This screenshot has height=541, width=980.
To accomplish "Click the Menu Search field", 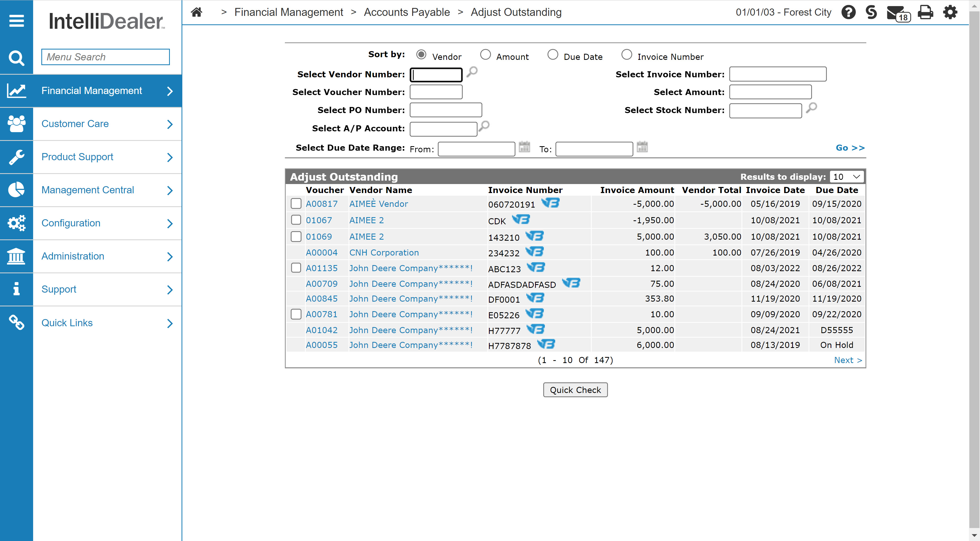I will click(105, 57).
